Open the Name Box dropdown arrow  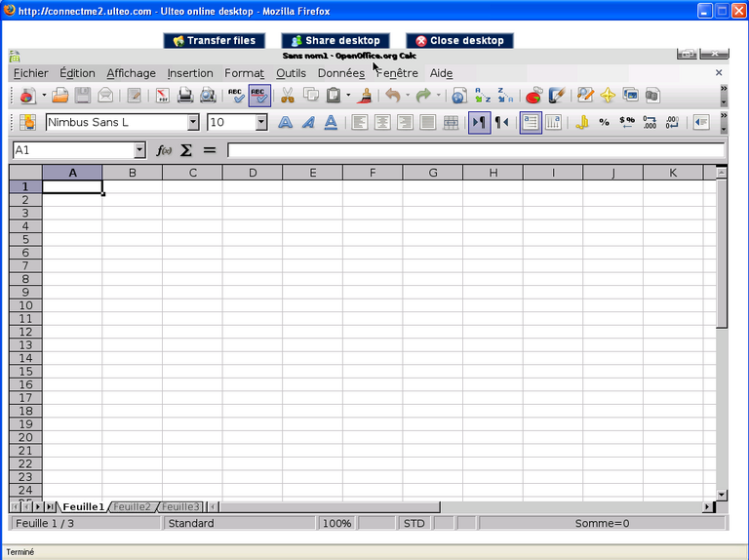click(x=139, y=150)
